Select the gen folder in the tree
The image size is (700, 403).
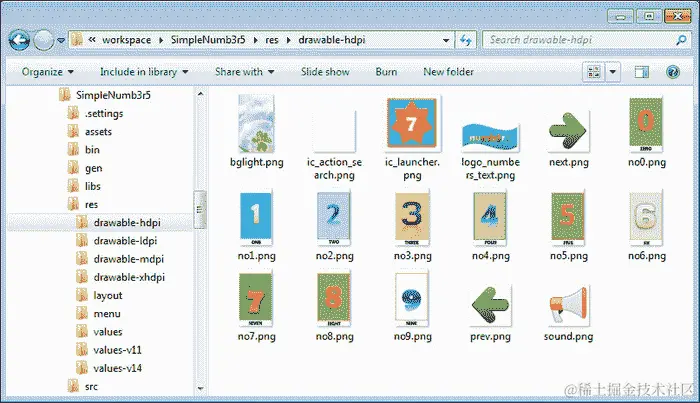coord(85,168)
